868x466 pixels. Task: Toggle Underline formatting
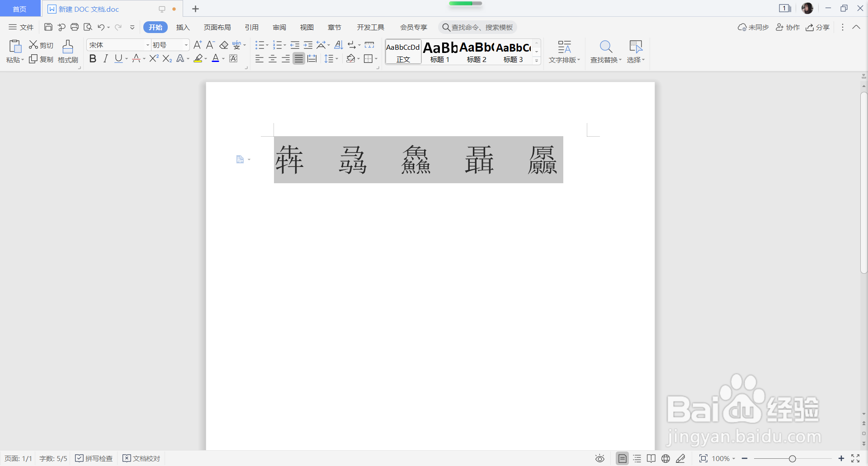(x=118, y=58)
